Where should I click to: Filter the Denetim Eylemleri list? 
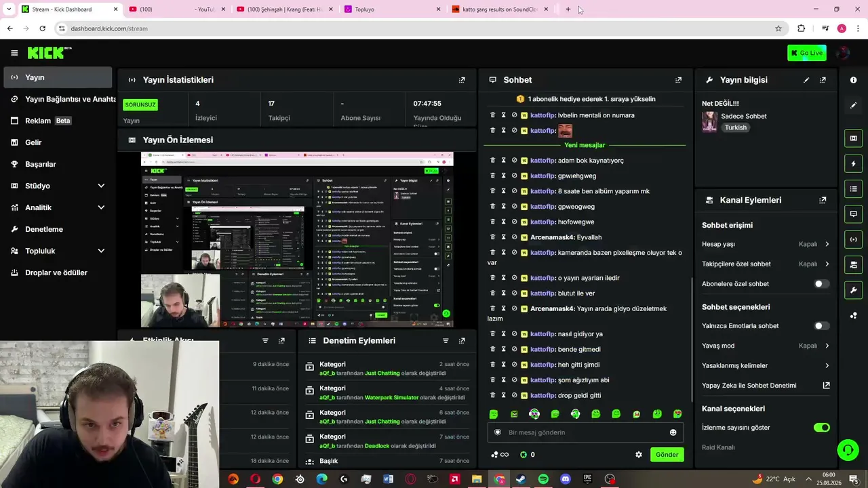446,341
